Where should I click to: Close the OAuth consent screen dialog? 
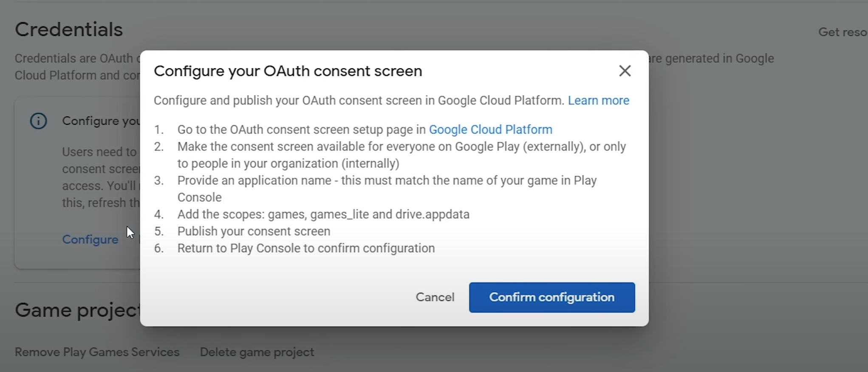pos(625,71)
